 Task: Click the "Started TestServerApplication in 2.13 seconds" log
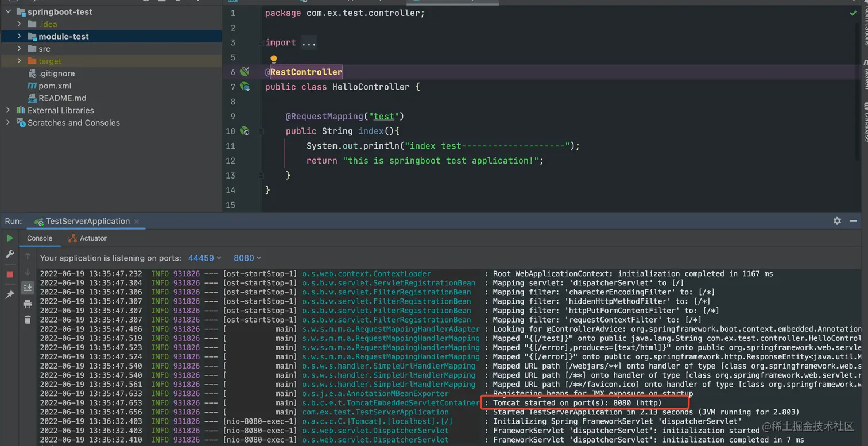pyautogui.click(x=646, y=412)
